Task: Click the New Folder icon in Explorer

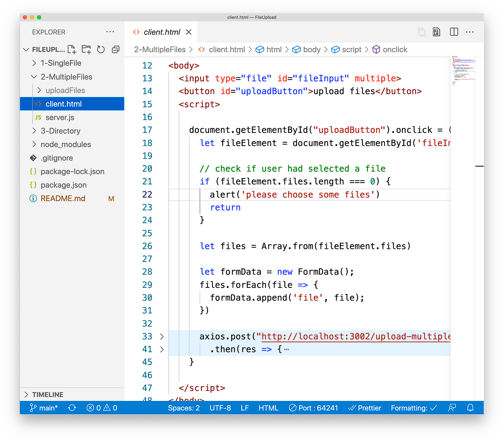Action: click(x=86, y=49)
